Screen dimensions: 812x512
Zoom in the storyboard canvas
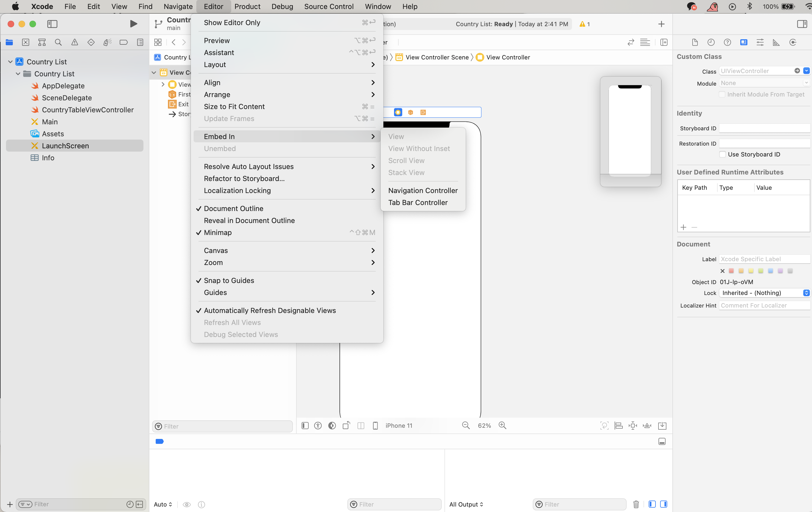tap(503, 425)
